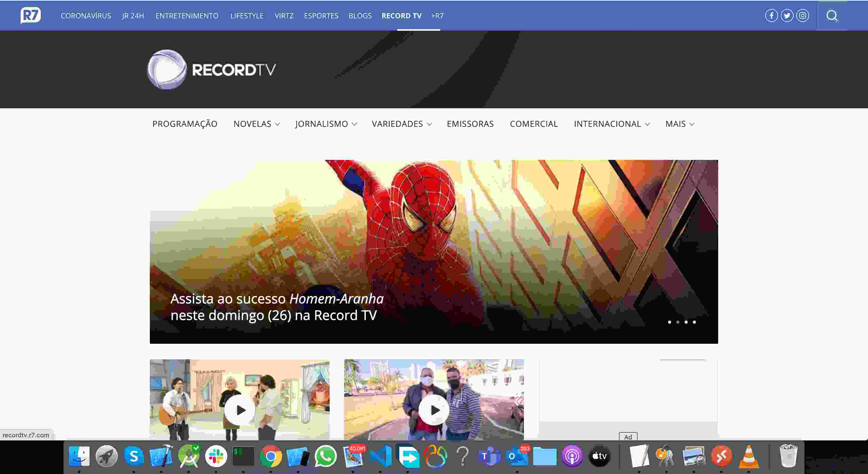
Task: Open Terminal from the dock
Action: click(x=243, y=456)
